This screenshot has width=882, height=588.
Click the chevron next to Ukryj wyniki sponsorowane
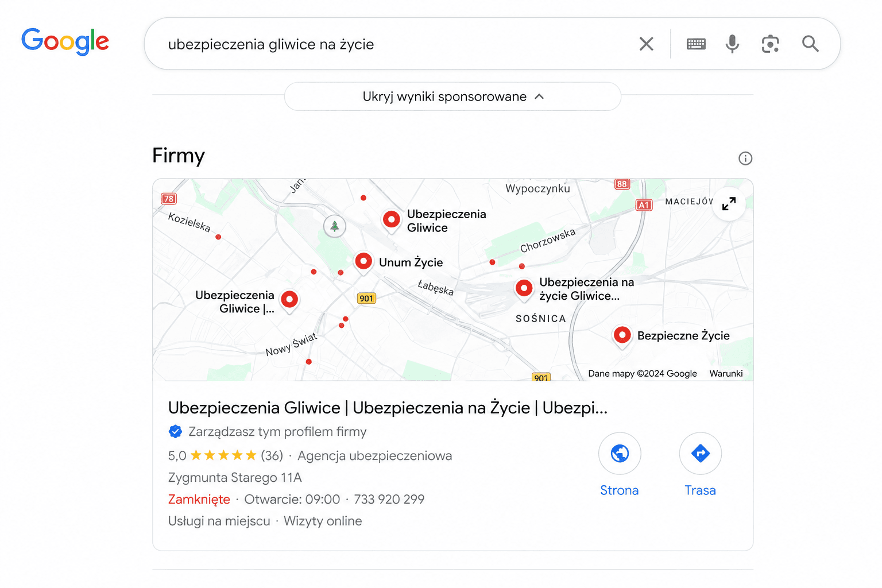(x=539, y=96)
